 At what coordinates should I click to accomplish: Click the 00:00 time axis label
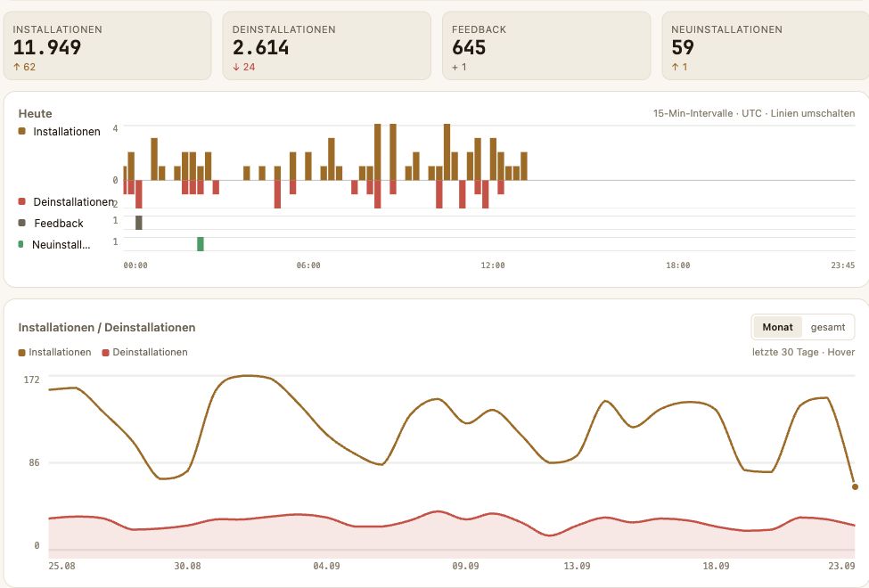click(135, 265)
